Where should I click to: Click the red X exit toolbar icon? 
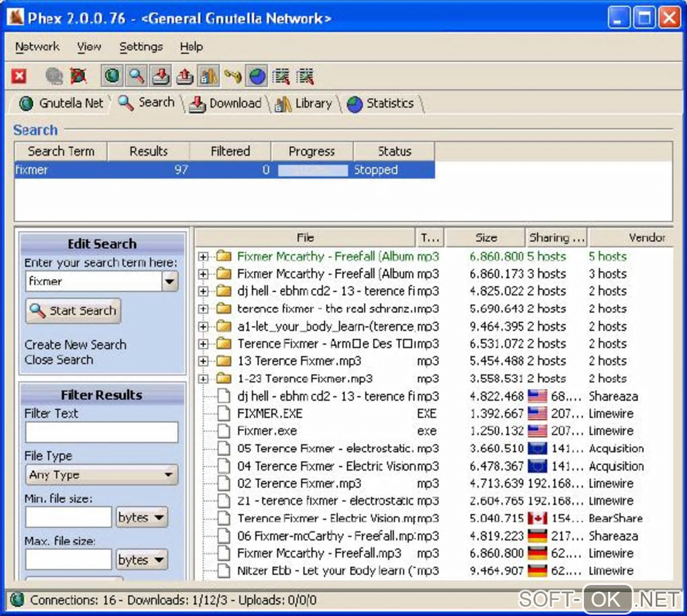click(19, 77)
